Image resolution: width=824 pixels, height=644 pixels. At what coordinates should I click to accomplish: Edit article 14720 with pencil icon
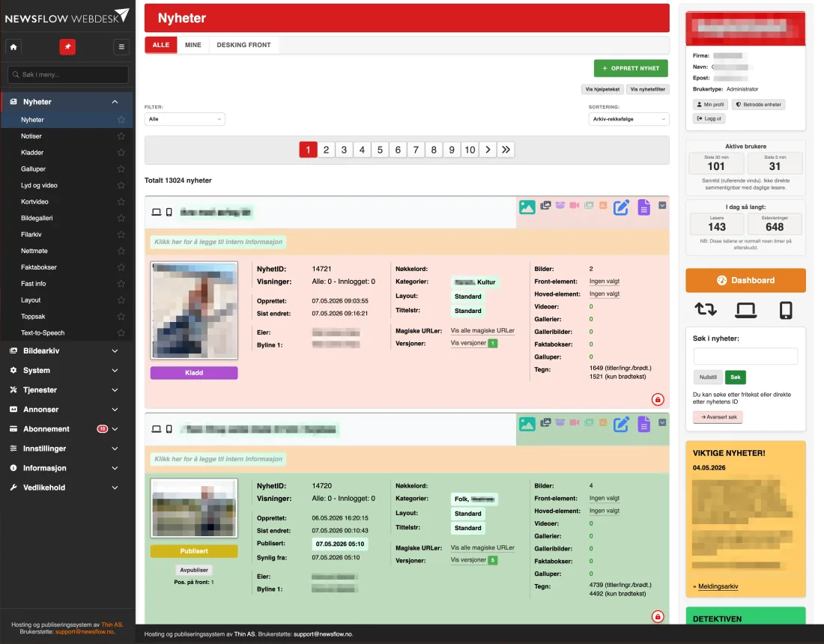(x=621, y=425)
